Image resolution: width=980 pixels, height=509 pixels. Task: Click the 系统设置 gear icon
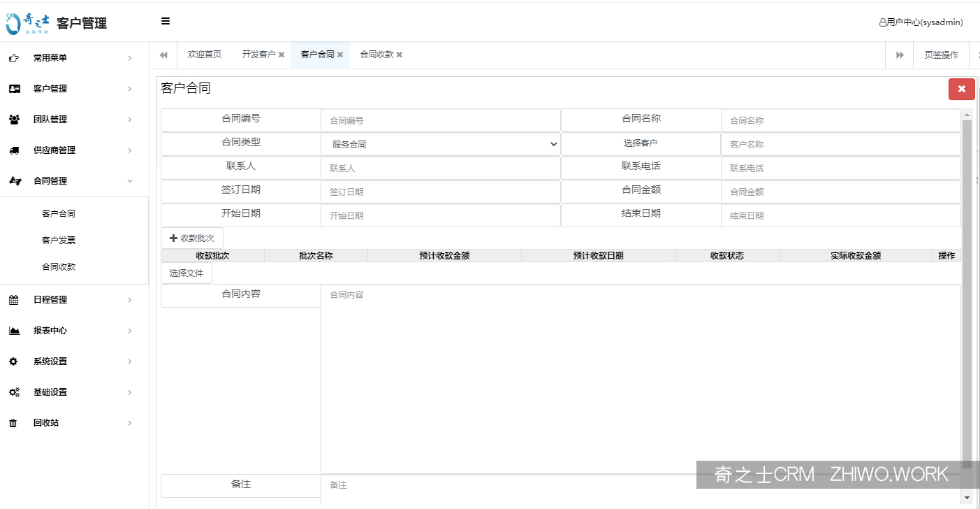(x=14, y=361)
